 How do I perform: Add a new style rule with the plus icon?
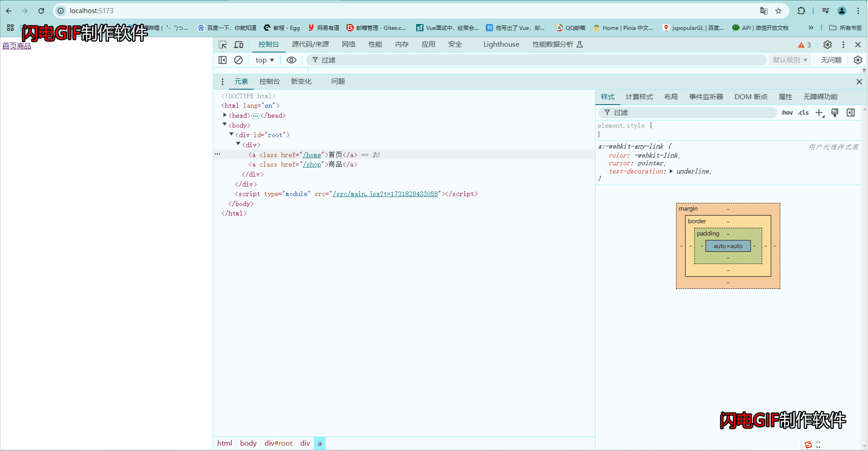819,113
